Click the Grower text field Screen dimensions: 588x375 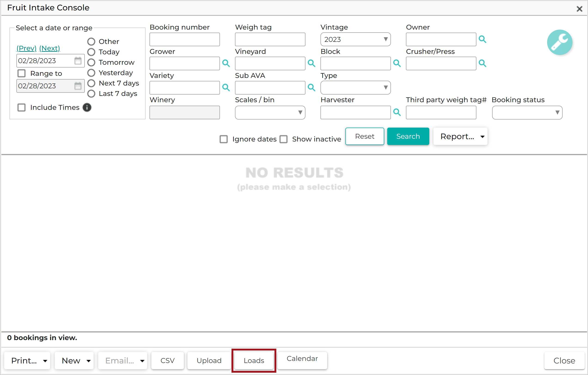tap(185, 64)
